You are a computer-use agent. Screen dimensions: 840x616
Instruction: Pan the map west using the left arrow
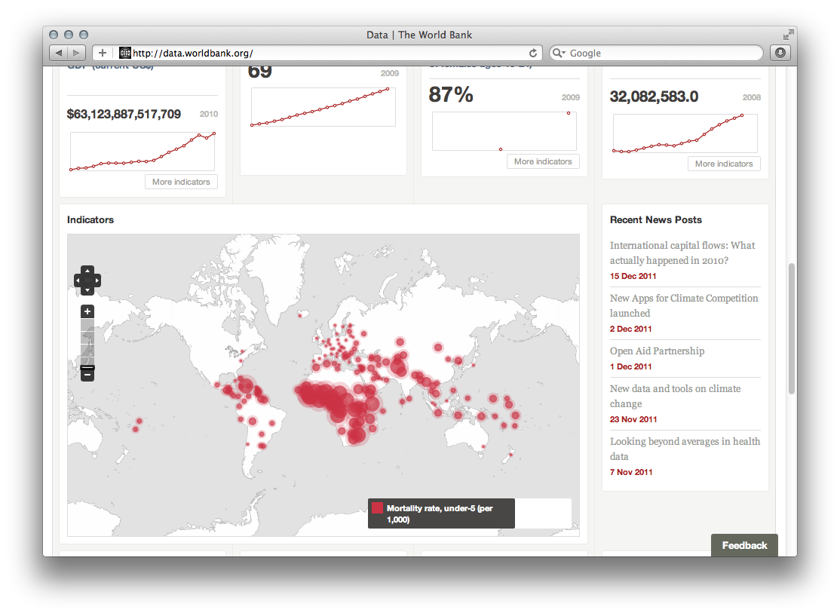coord(78,280)
